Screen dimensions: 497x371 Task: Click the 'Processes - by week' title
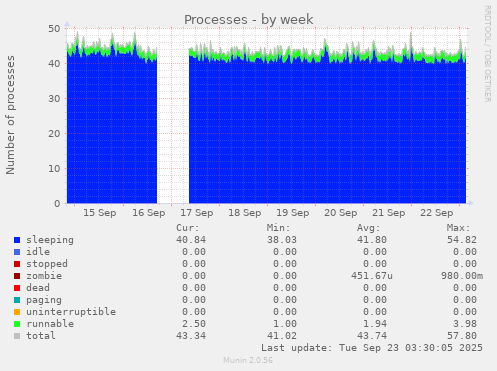(249, 19)
